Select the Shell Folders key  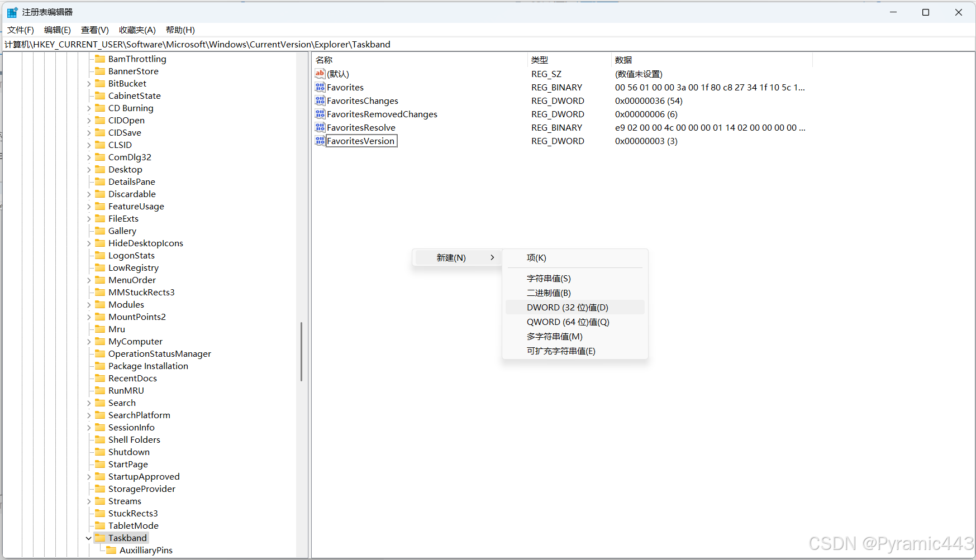click(x=134, y=440)
